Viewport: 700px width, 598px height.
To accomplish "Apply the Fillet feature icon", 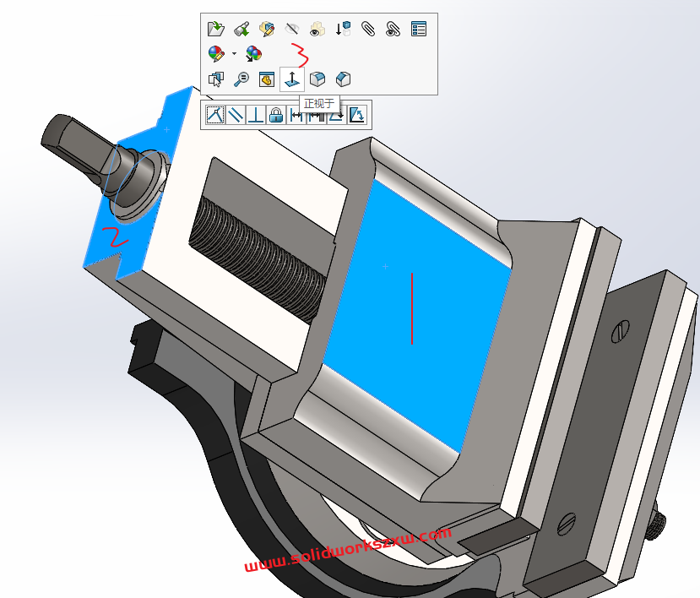I will pyautogui.click(x=317, y=79).
